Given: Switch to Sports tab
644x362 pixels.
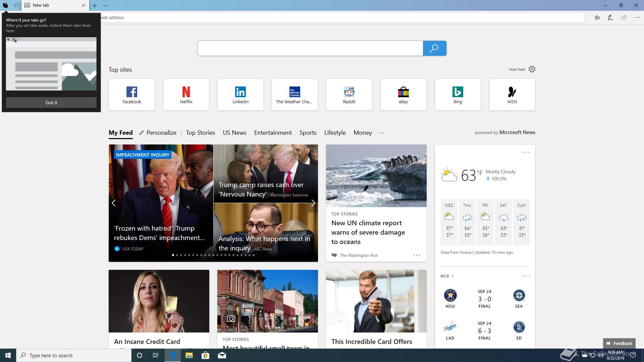Looking at the screenshot, I should tap(308, 133).
